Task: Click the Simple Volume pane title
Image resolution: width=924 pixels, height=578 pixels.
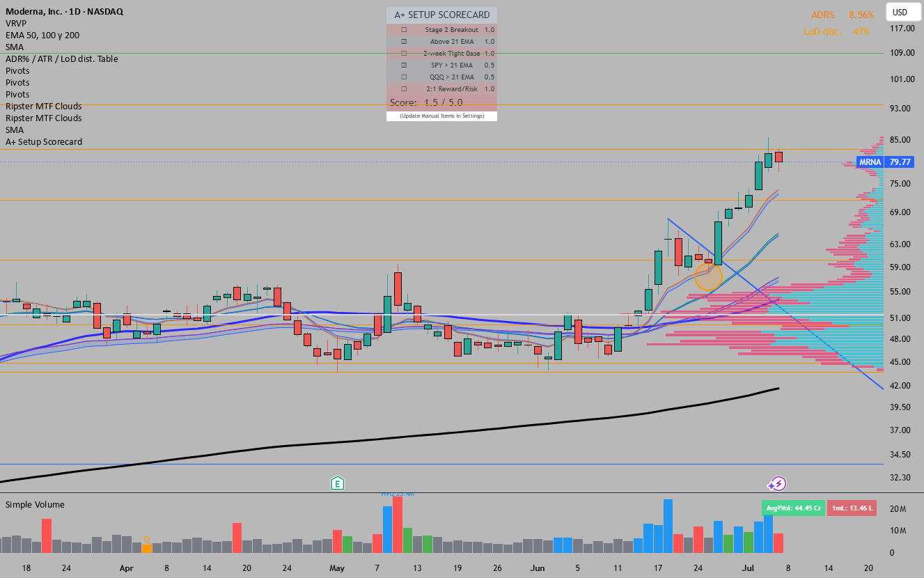Action: pyautogui.click(x=35, y=504)
